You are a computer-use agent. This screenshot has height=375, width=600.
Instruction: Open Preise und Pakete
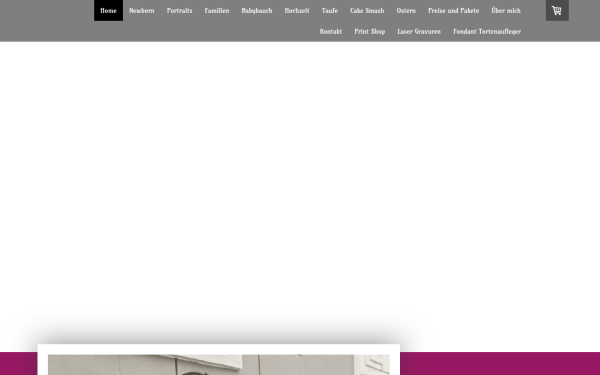click(x=453, y=10)
